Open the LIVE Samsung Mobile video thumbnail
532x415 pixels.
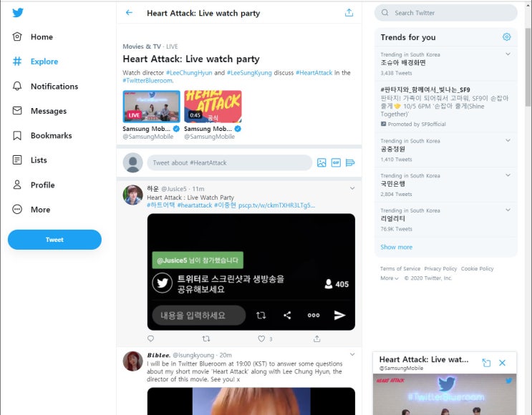151,107
